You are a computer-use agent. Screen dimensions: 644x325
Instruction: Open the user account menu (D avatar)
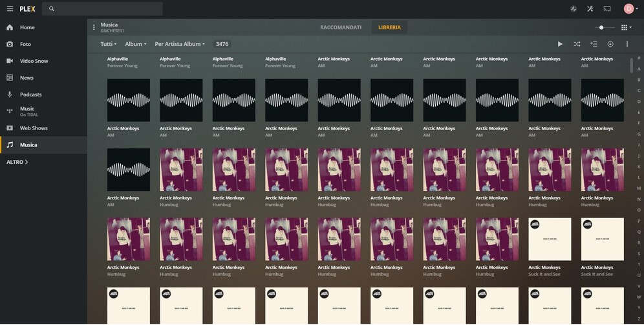(631, 8)
